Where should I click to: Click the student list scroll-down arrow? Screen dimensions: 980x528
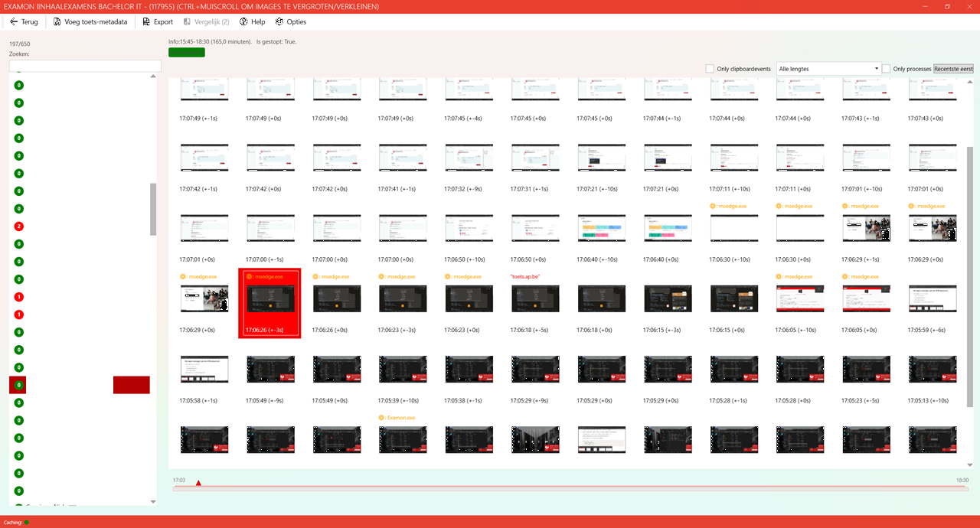click(x=153, y=502)
